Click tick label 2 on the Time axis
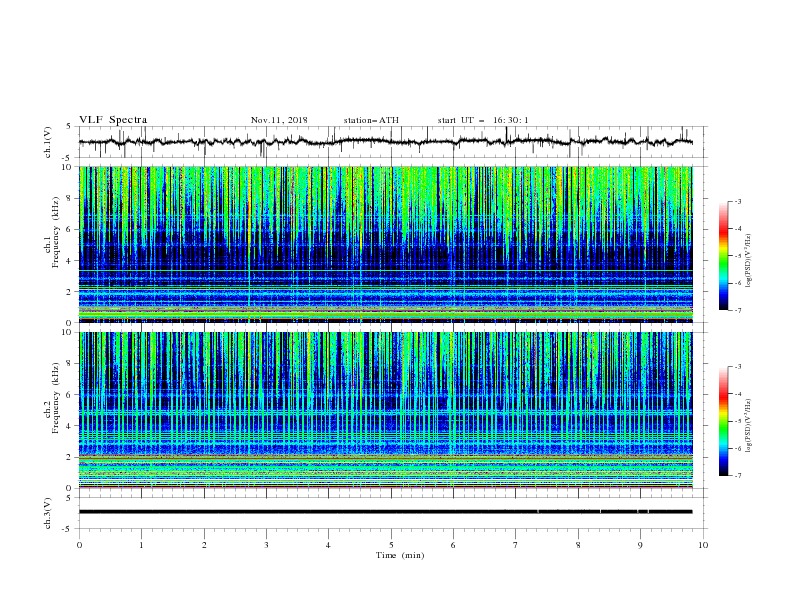The width and height of the screenshot is (792, 612). pos(204,545)
